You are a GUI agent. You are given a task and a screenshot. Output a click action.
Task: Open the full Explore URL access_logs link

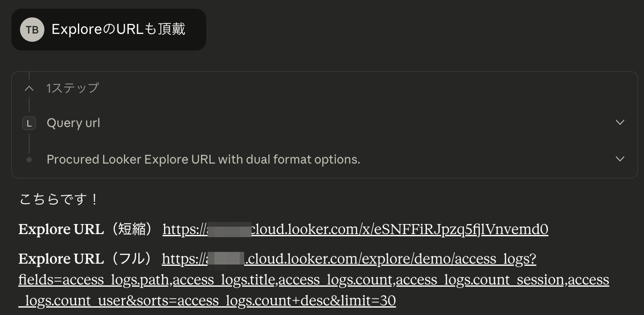click(392, 259)
